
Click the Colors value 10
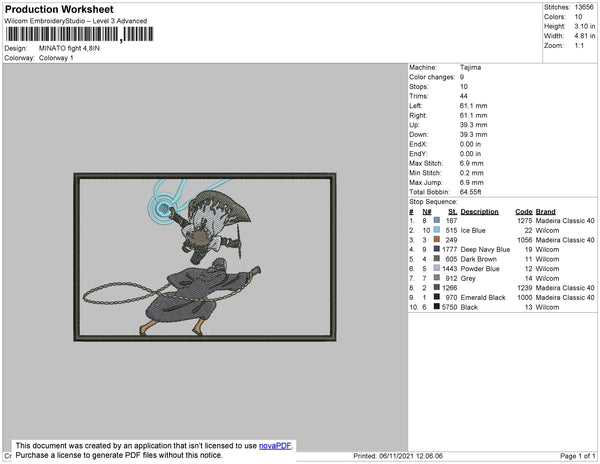[578, 17]
